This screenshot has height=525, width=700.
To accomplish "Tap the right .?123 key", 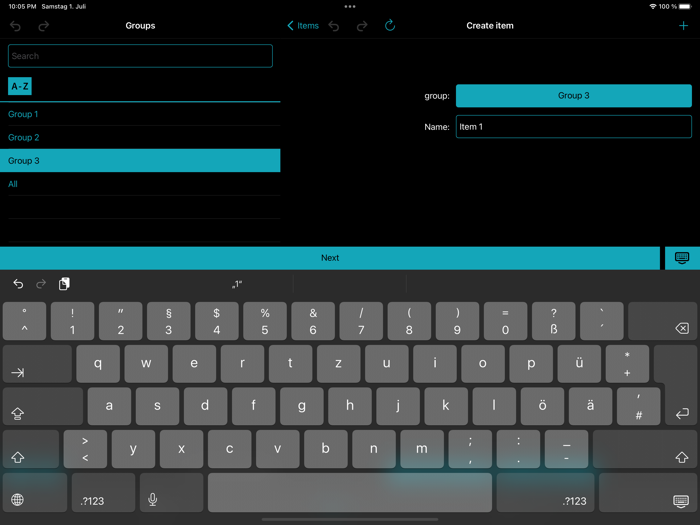I will [546, 492].
